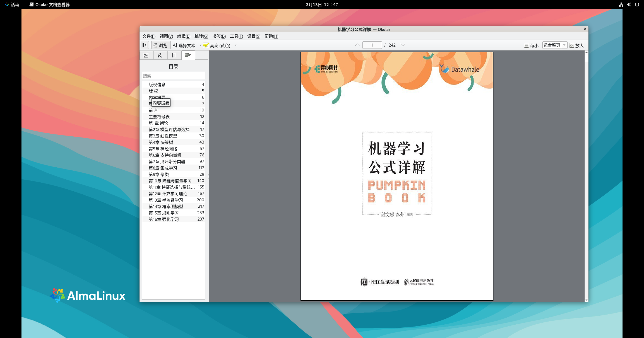
Task: Jump to 第5章 神经网络 in contents
Action: (163, 149)
